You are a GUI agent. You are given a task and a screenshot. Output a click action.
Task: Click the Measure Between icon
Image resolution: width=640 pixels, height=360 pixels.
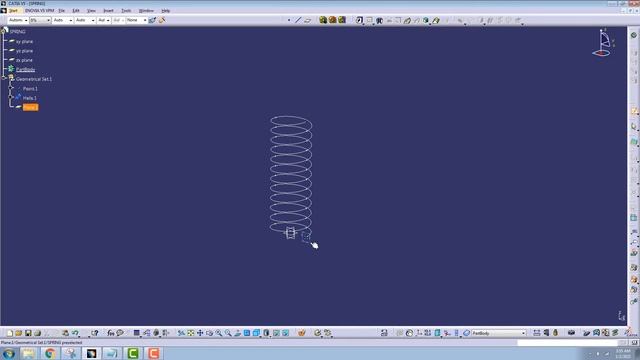[x=537, y=333]
